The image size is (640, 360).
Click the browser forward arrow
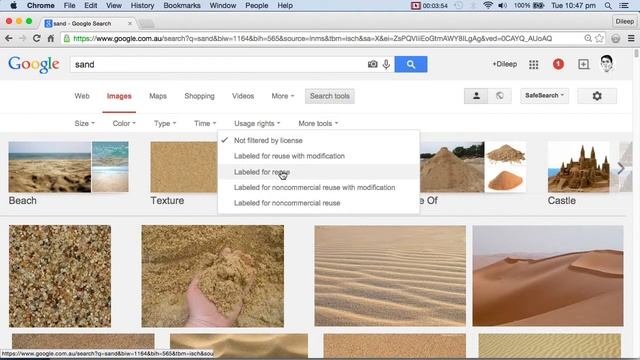(22, 38)
